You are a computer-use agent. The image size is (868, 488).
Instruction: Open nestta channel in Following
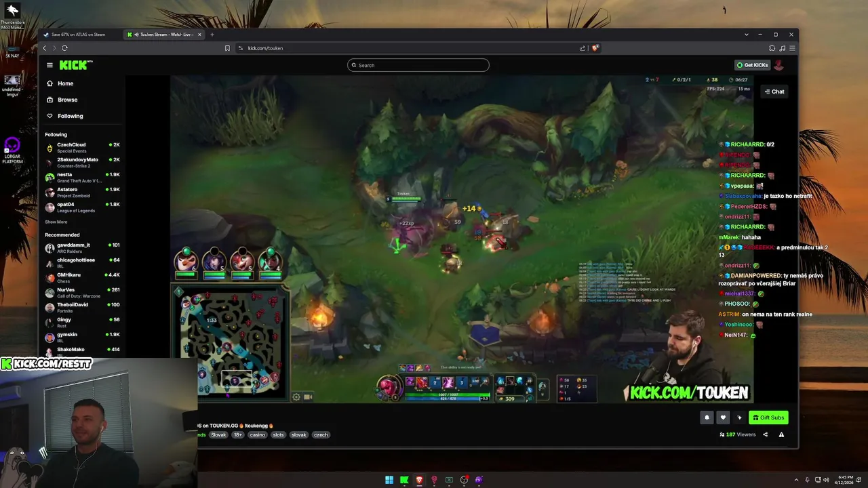click(x=82, y=177)
